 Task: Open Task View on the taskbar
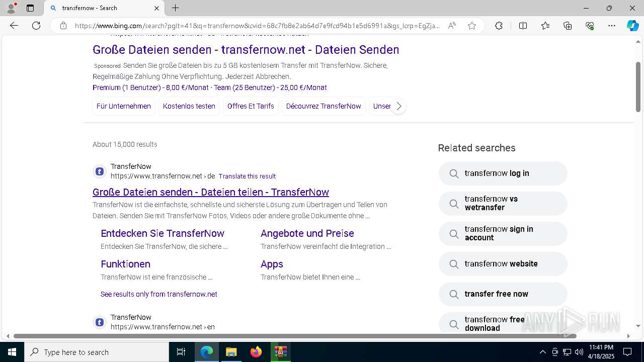pyautogui.click(x=181, y=352)
